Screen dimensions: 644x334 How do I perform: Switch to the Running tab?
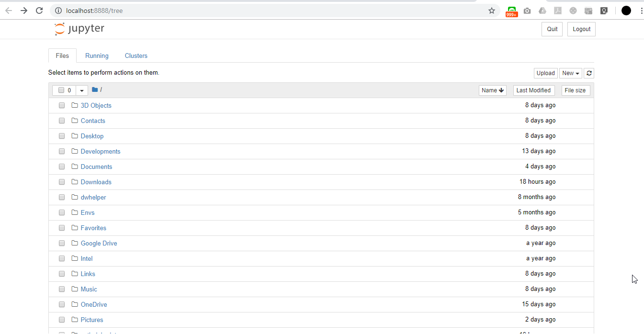point(97,56)
